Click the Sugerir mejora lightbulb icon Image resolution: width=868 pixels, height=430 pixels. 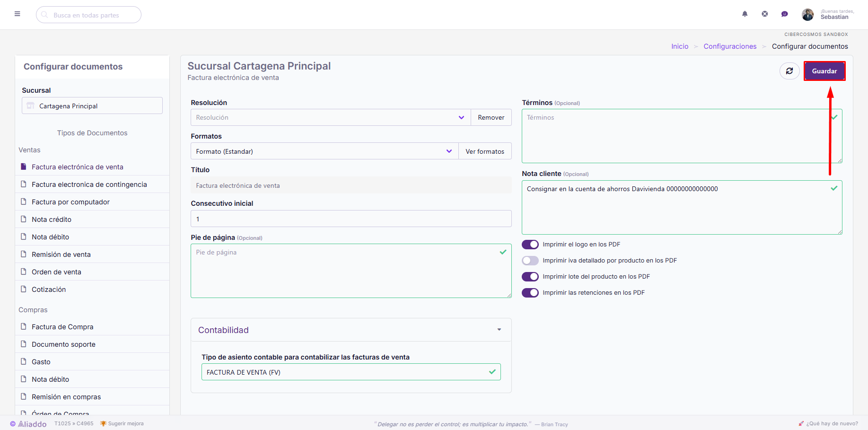103,423
